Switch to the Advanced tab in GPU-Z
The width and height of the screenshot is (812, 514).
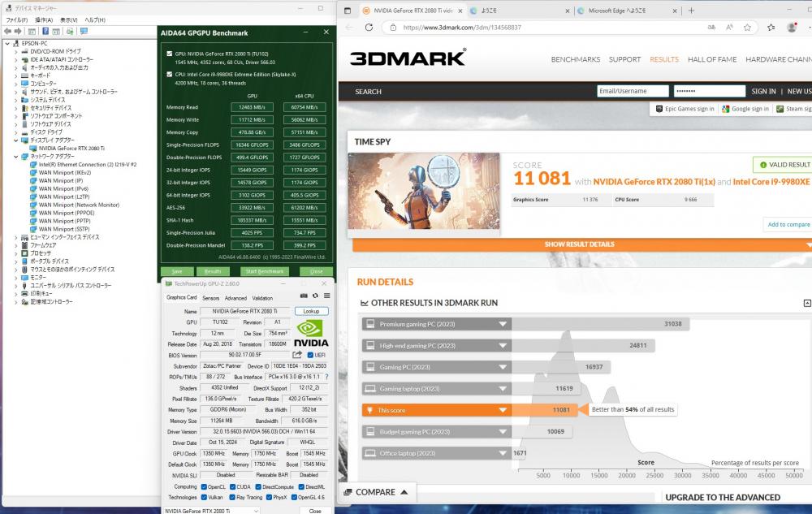[x=235, y=298]
